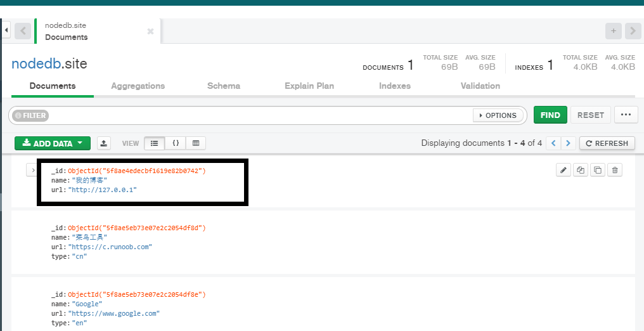This screenshot has width=644, height=331.
Task: Click the Clone Document icon
Action: coord(598,170)
